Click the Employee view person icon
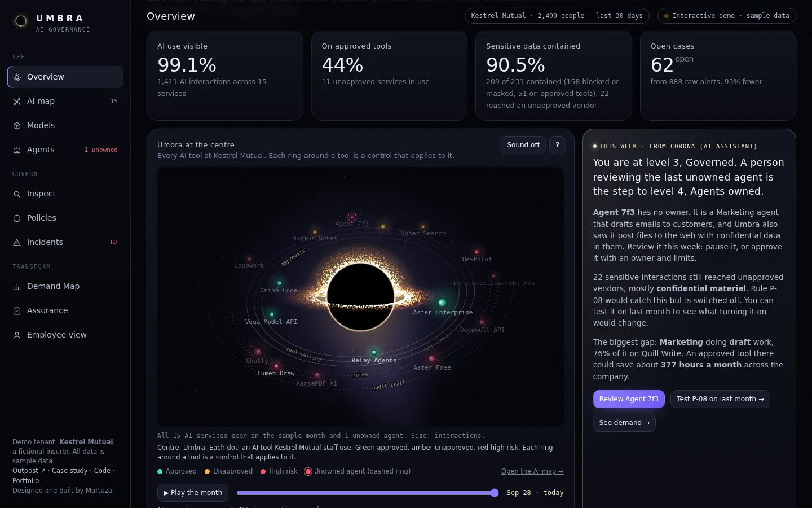 (17, 335)
